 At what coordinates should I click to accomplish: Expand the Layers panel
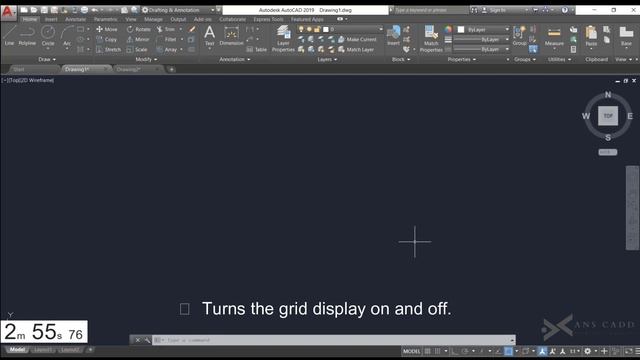pyautogui.click(x=327, y=60)
